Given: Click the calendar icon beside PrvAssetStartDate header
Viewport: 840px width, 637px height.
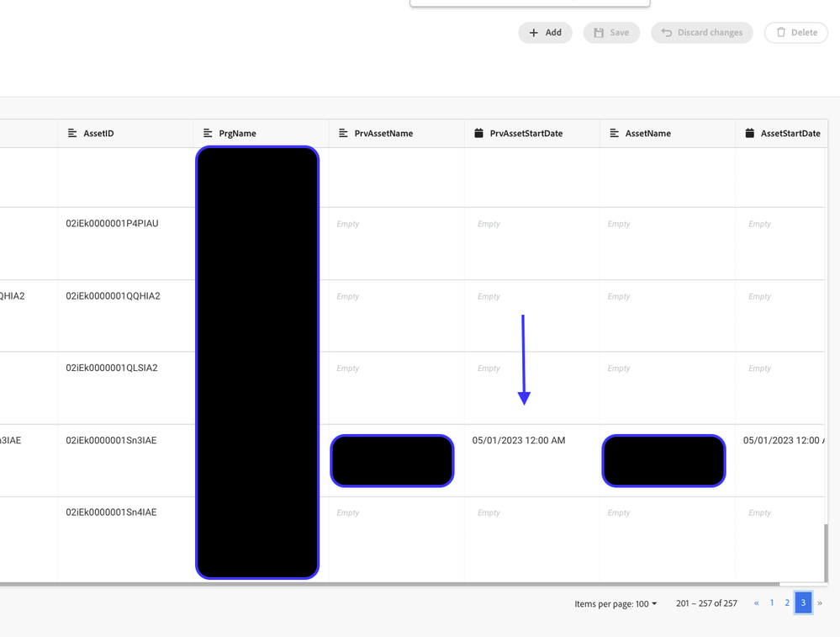Looking at the screenshot, I should (478, 133).
